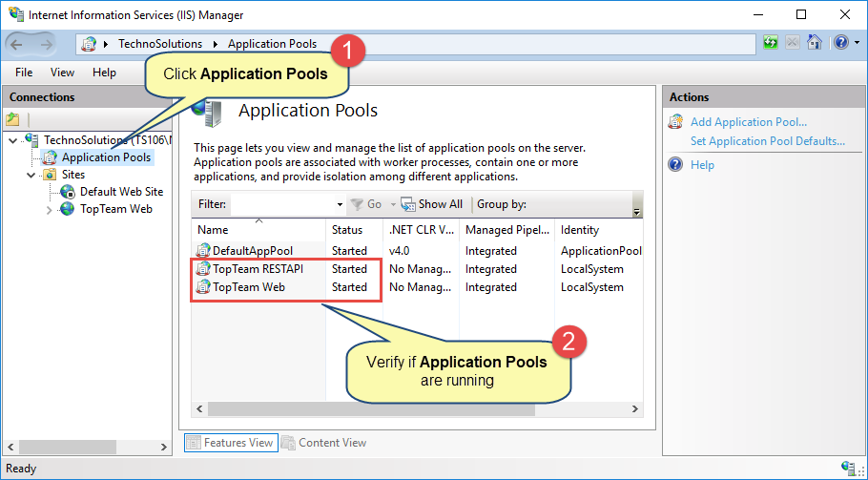This screenshot has height=480, width=868.
Task: Click the Show All button
Action: coord(432,204)
